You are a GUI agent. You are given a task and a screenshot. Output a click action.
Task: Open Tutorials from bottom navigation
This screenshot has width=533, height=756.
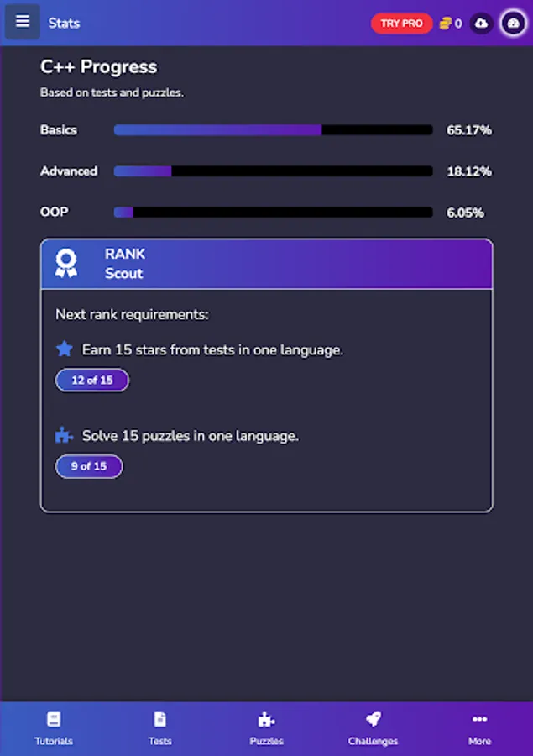(54, 728)
